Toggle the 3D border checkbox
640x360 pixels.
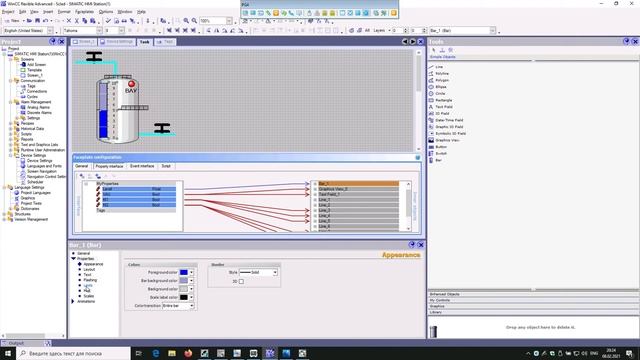pyautogui.click(x=241, y=282)
